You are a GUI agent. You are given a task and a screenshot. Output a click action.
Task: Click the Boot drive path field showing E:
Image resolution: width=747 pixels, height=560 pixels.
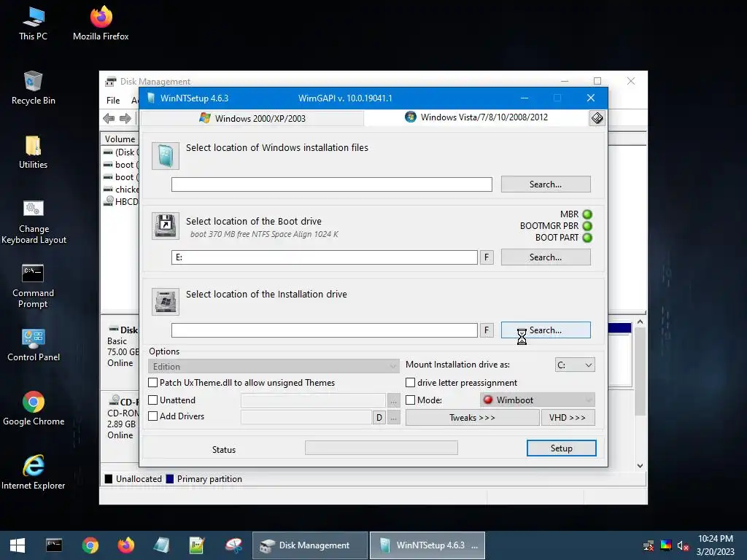coord(325,257)
